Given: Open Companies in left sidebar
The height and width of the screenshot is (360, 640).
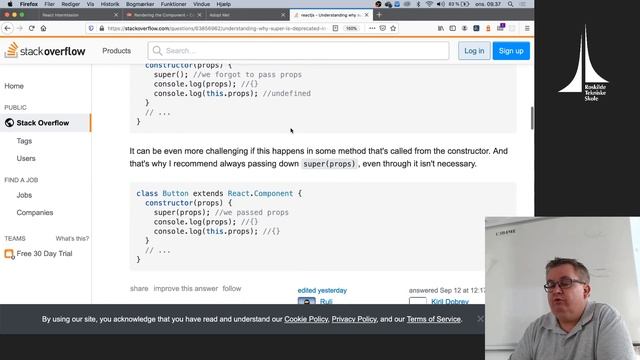Looking at the screenshot, I should pos(35,213).
